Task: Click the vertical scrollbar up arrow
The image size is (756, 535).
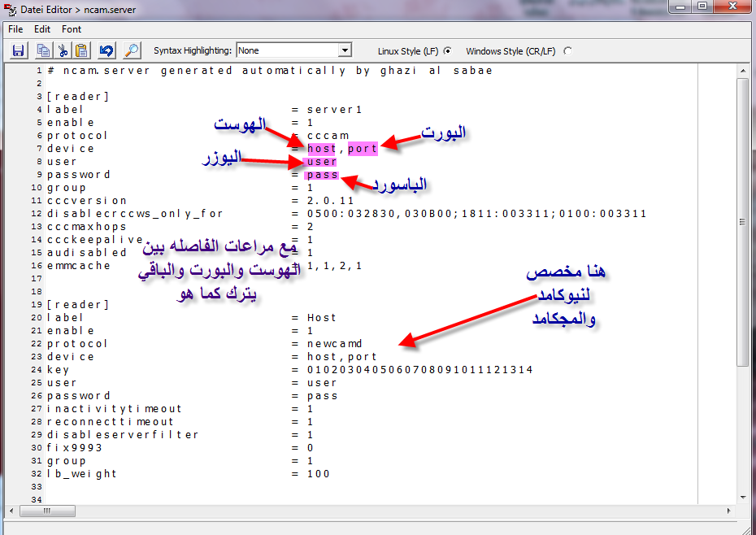Action: (742, 71)
